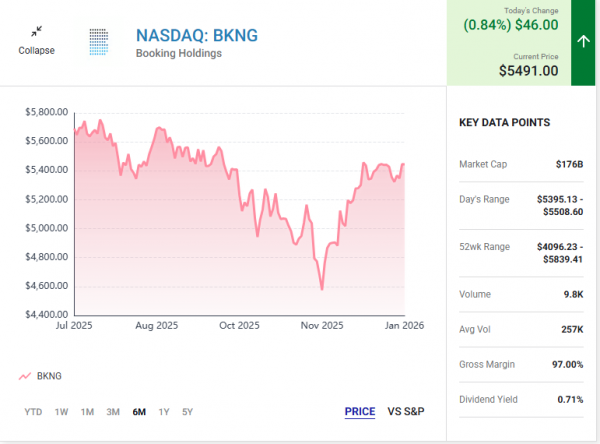
Task: Click the Current Price $5491.00 value
Action: (529, 71)
